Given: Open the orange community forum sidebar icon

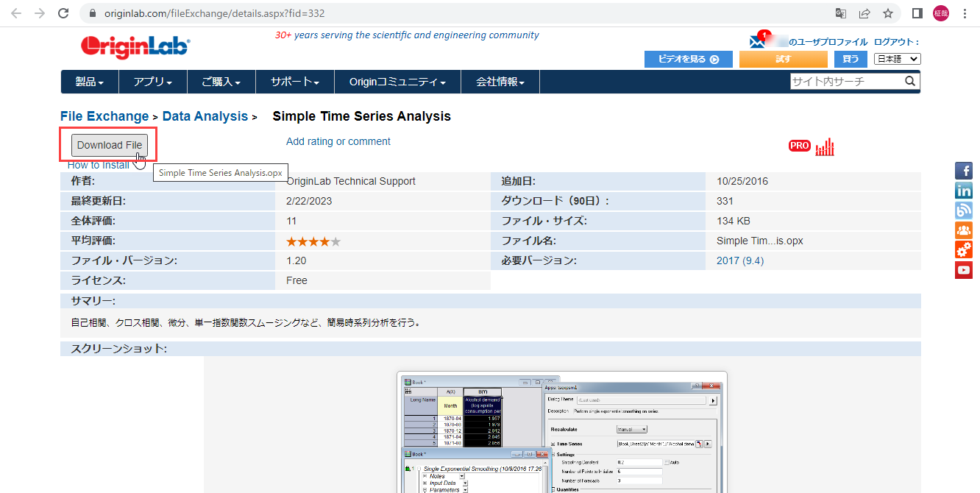Looking at the screenshot, I should [x=964, y=230].
